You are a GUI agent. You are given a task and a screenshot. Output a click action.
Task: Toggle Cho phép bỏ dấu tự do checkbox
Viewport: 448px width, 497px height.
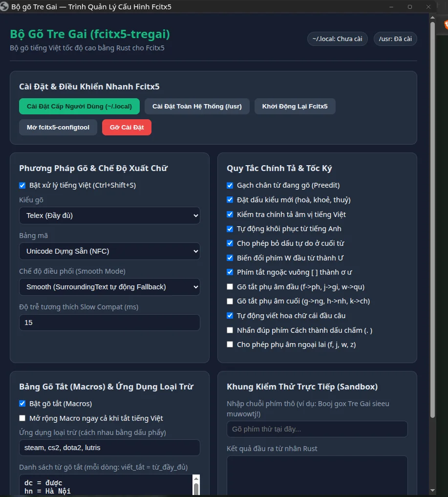point(230,243)
